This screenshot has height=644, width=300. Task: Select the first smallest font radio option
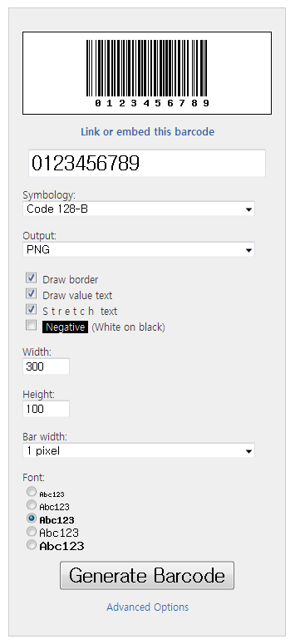tap(32, 492)
